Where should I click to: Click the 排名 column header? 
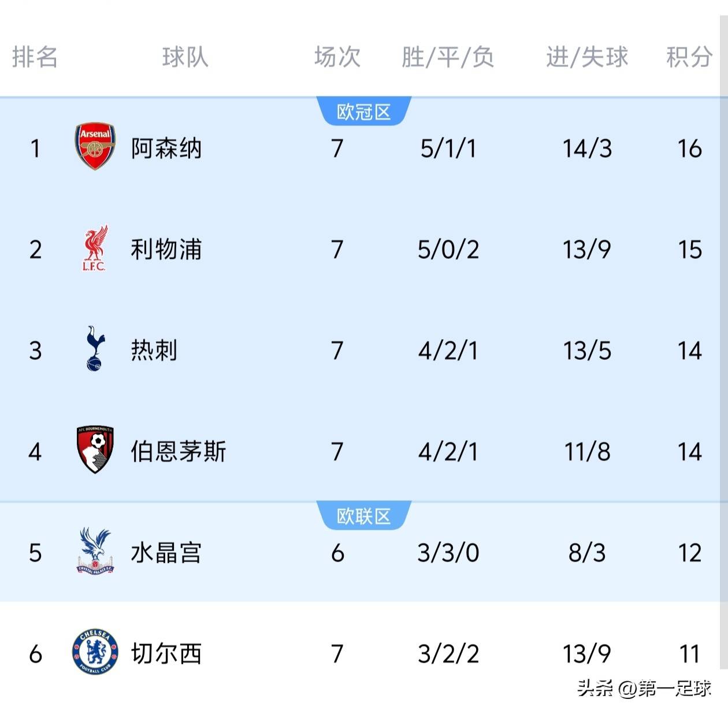[x=35, y=57]
